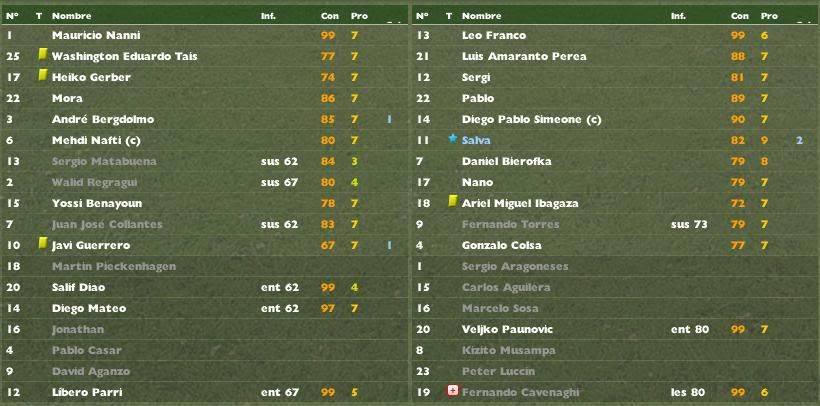Open the Fernando Torres player link
Viewport: 820px width, 406px height.
510,224
